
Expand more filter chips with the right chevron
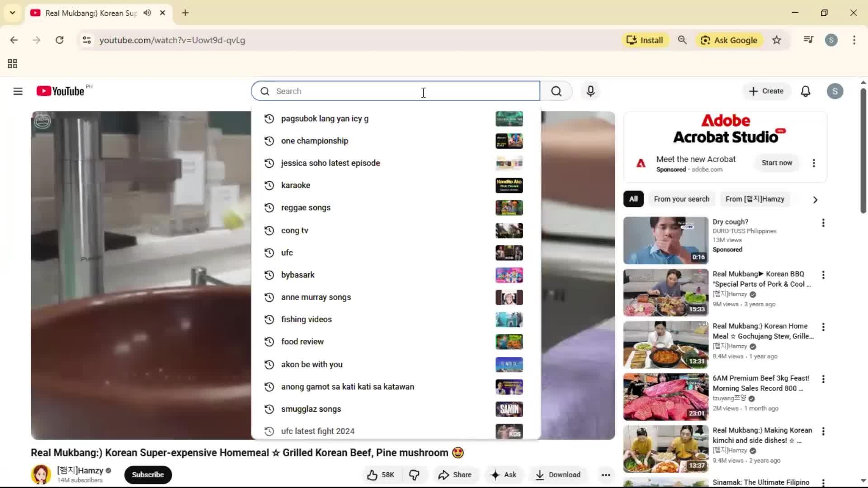coord(815,199)
